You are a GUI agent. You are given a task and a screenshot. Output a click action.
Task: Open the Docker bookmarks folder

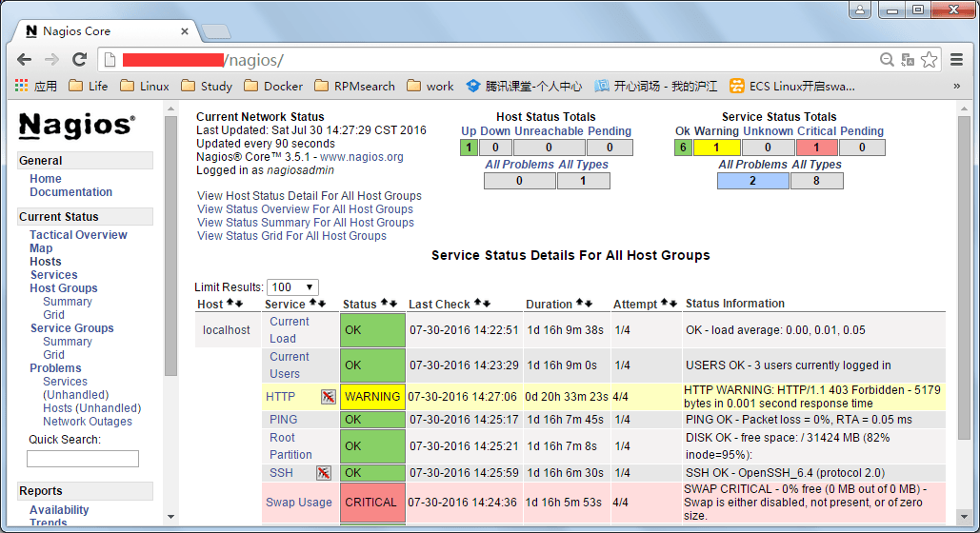click(x=273, y=87)
